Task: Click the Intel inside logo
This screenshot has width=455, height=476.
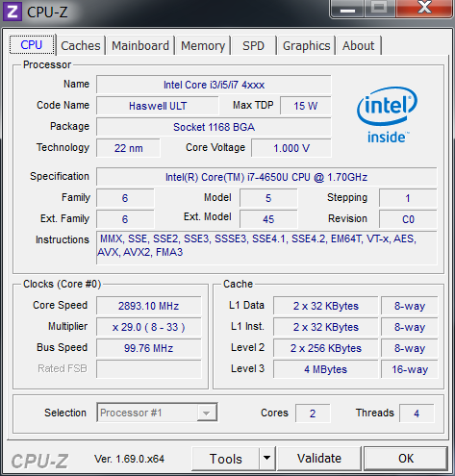Action: tap(387, 114)
